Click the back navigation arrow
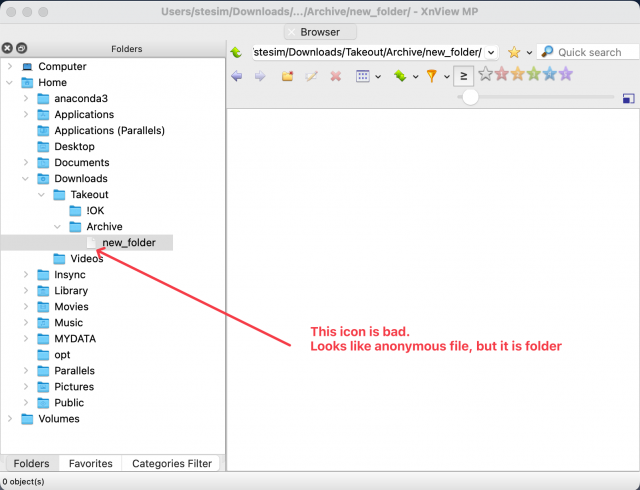640x490 pixels. 237,76
